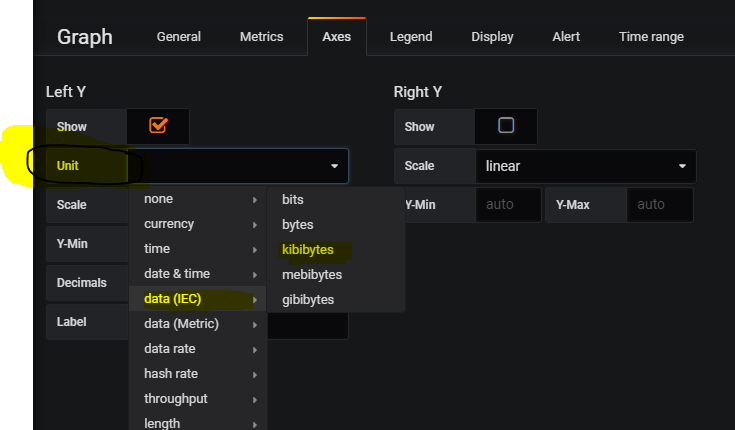Click the Right Y Y-Min auto field
The width and height of the screenshot is (735, 430).
tap(508, 205)
